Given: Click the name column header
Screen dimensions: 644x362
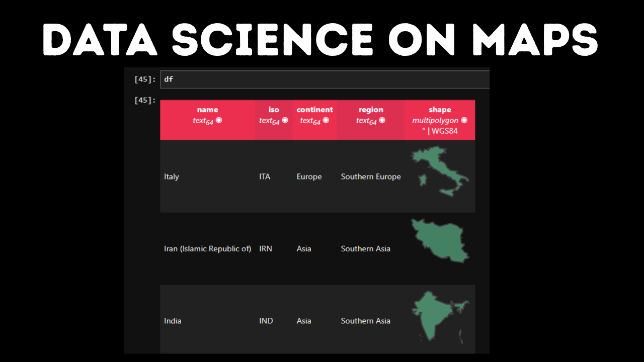Looking at the screenshot, I should (207, 120).
